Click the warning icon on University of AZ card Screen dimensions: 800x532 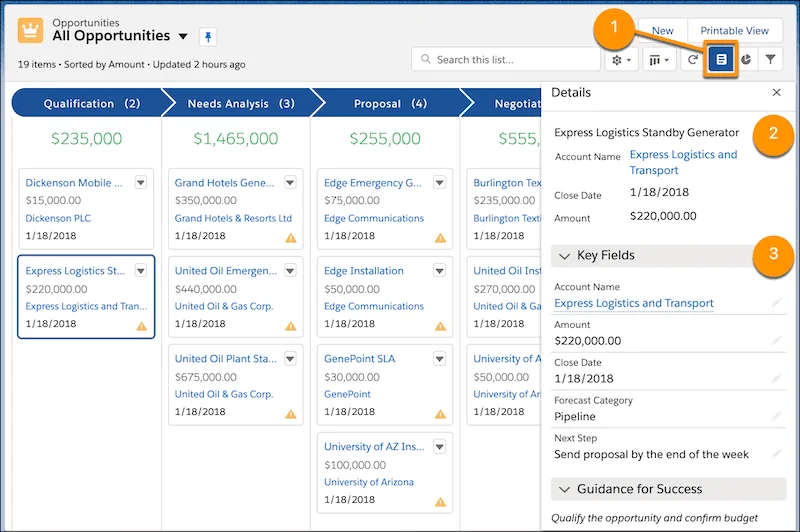coord(440,502)
